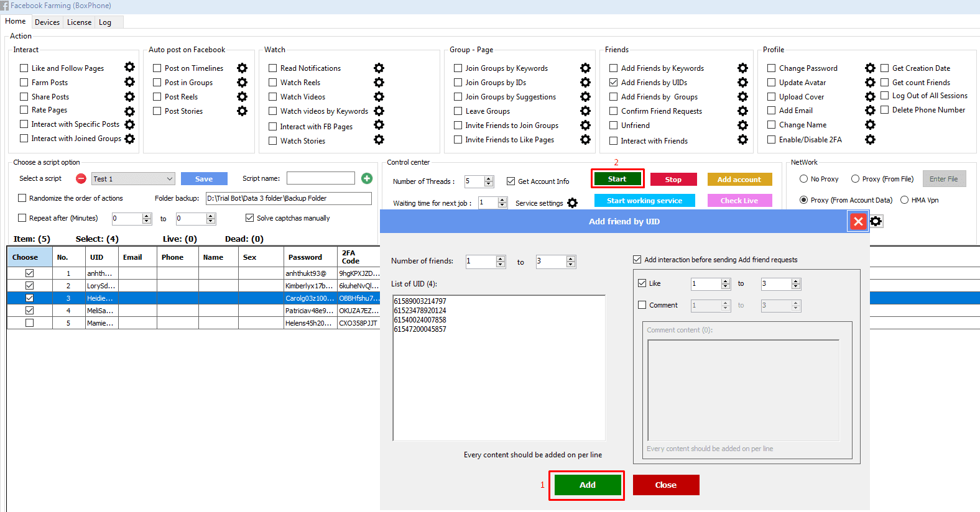Select account row Heidie in table

pos(193,298)
